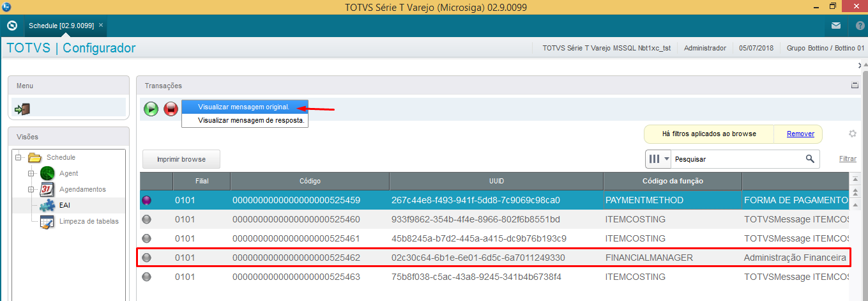Click FINANCIALMANAGER function code cell
868x301 pixels.
pos(649,258)
